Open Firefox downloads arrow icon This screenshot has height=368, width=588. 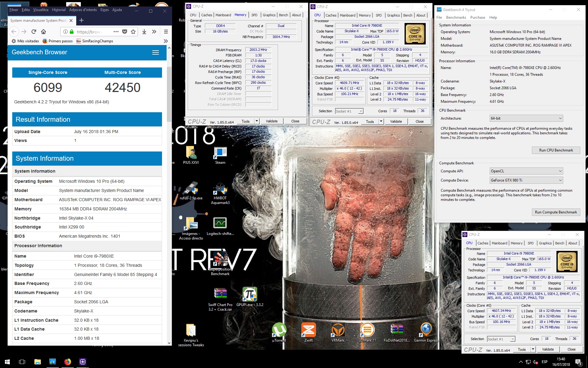click(144, 32)
